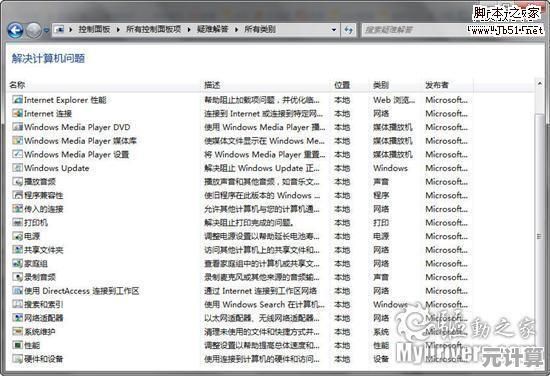Click the 传入的连接 troubleshooter icon

[17, 209]
